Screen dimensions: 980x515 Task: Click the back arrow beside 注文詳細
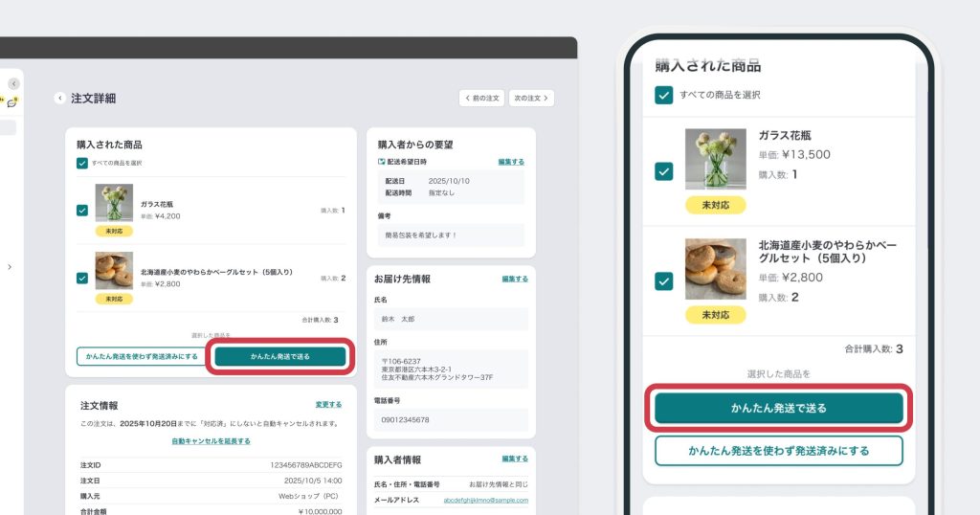click(x=60, y=98)
